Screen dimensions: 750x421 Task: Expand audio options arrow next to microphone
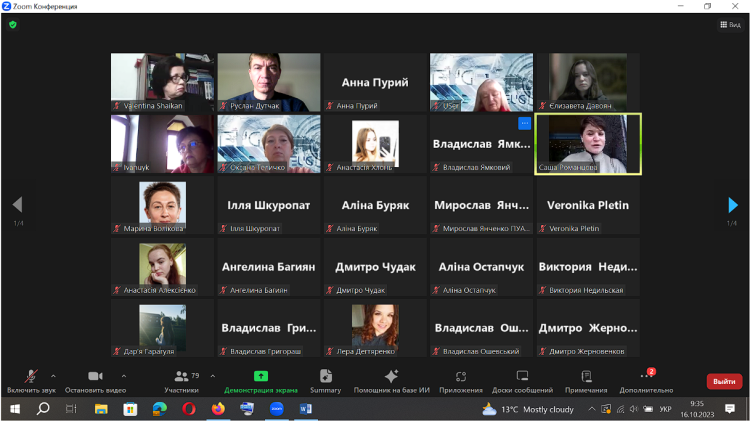click(x=53, y=376)
